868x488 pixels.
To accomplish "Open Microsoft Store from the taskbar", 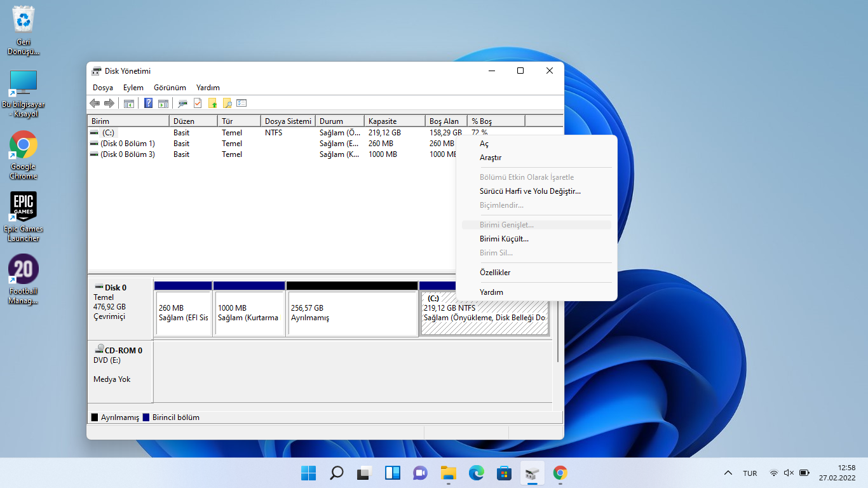I will (505, 473).
